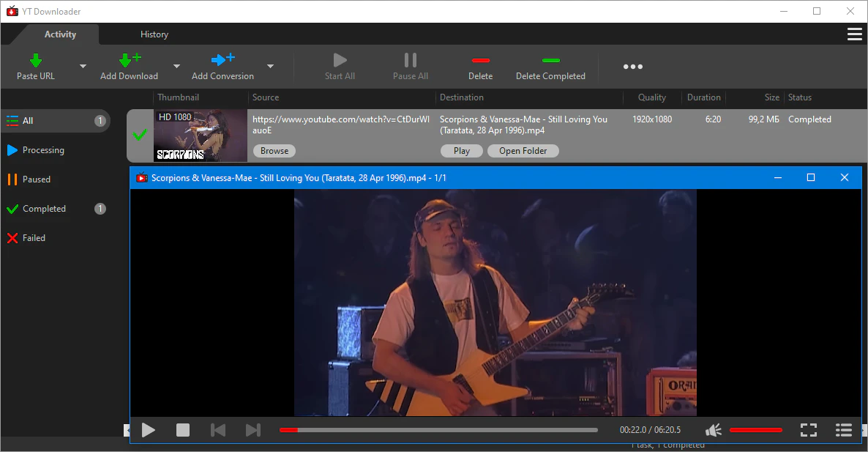
Task: Open the player playlist icon
Action: [844, 430]
